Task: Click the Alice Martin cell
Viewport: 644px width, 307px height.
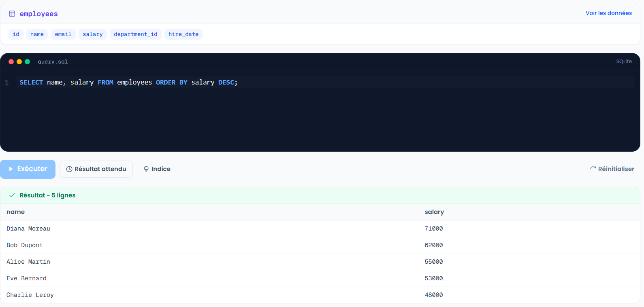Action: [28, 262]
